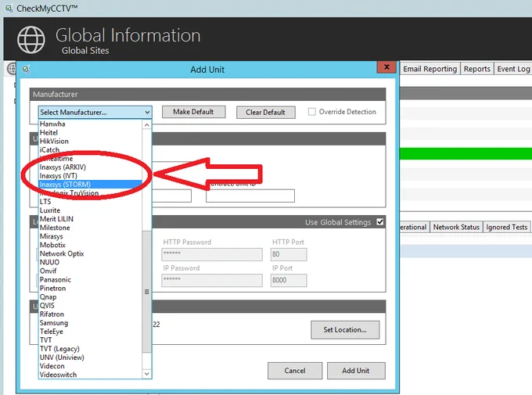
Task: Switch to the Reports tab
Action: tap(476, 69)
